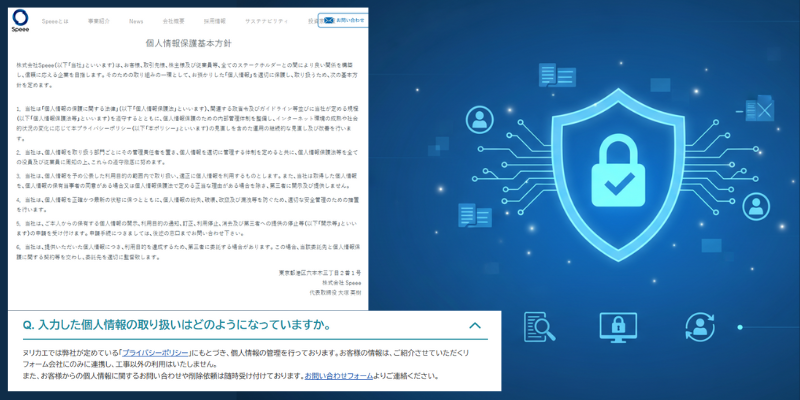Open the Speeeとは menu item

tap(55, 21)
